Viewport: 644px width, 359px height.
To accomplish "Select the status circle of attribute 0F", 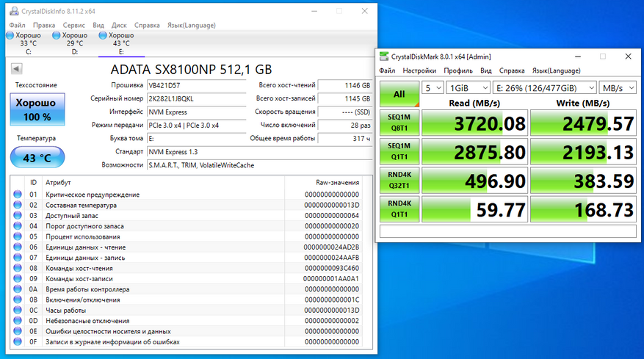I will 17,341.
